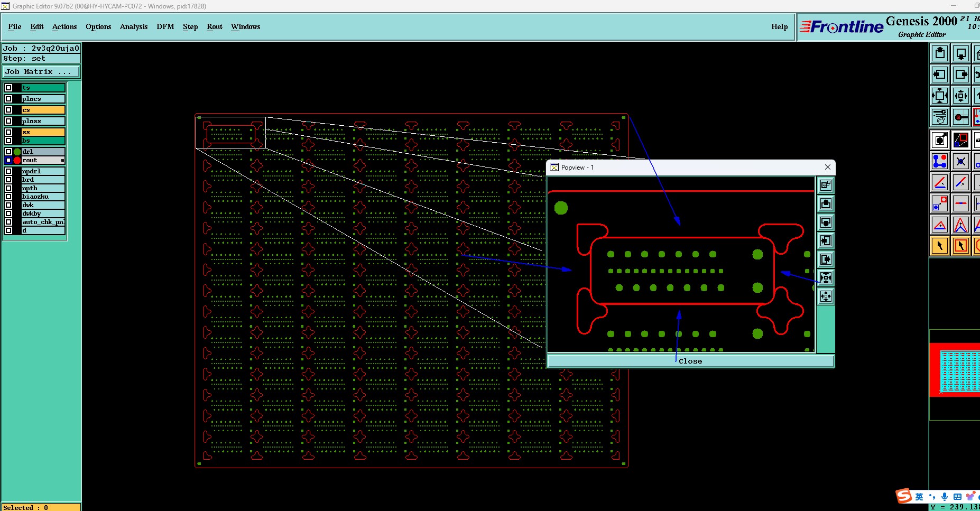The width and height of the screenshot is (980, 511).
Task: Click the red color dot of rout layer
Action: click(17, 160)
